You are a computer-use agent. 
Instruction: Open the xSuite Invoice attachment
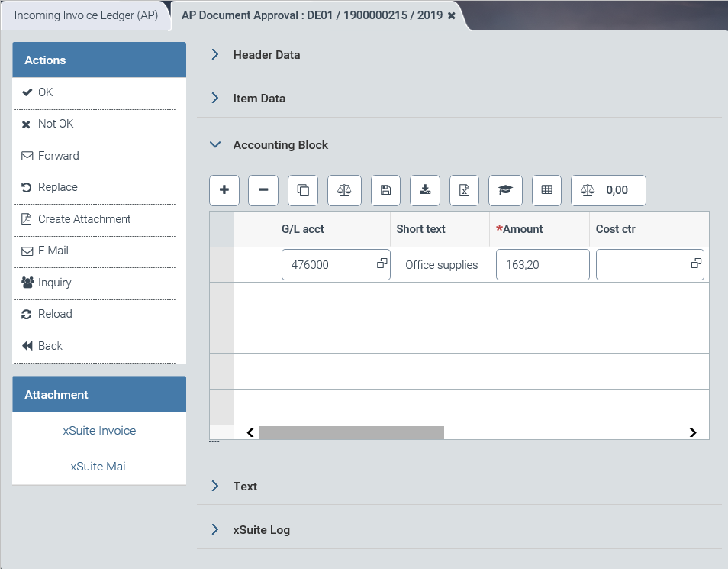pyautogui.click(x=99, y=431)
